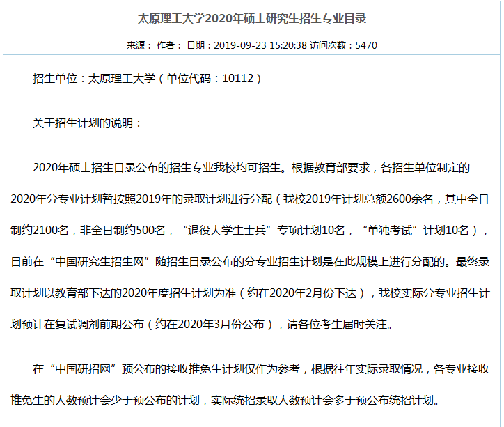Click the line starting 在“中国研招网”预公布的接收推免生

tap(260, 368)
